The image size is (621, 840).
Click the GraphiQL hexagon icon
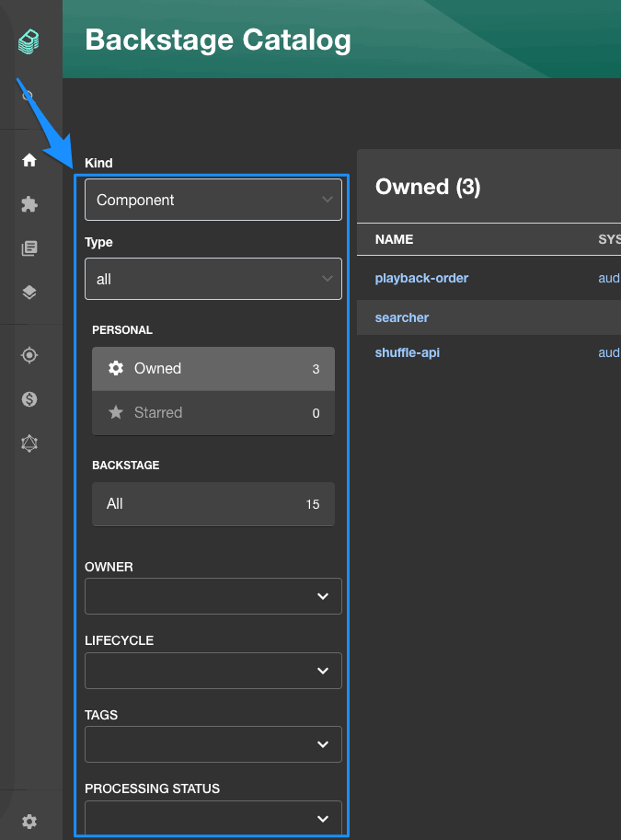pyautogui.click(x=28, y=443)
